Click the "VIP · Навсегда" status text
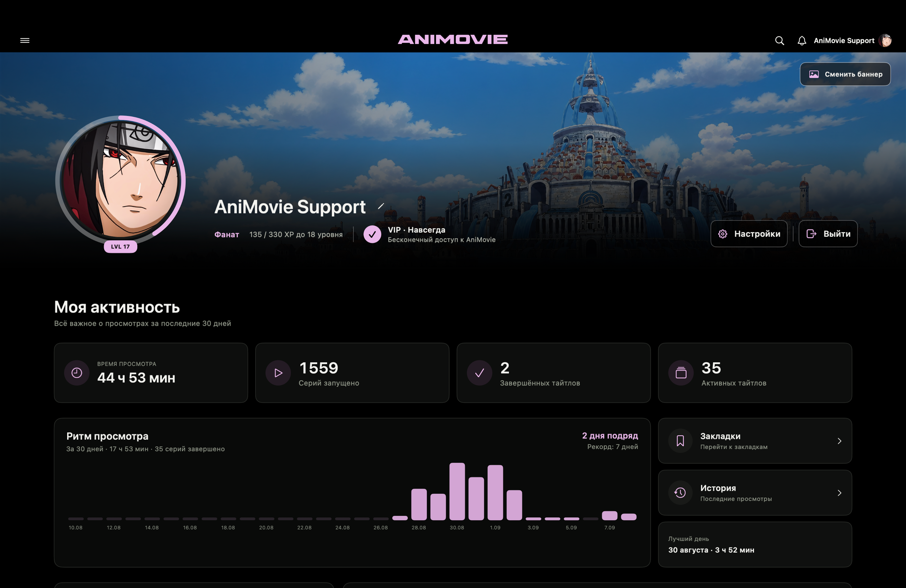 416,230
